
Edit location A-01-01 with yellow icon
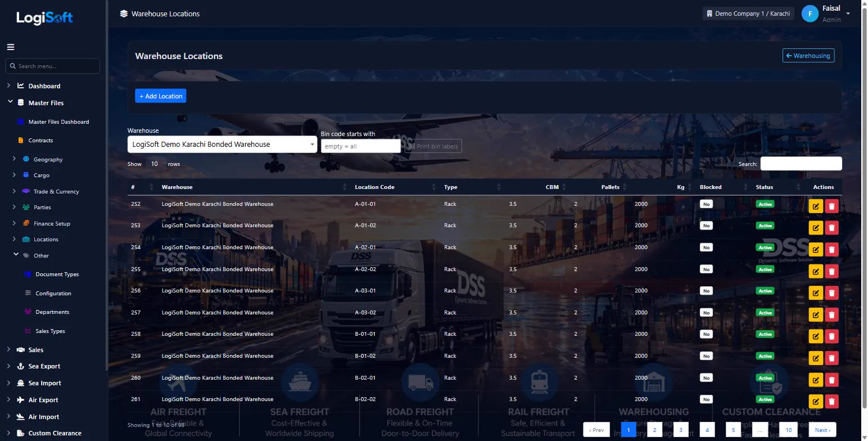pos(816,206)
